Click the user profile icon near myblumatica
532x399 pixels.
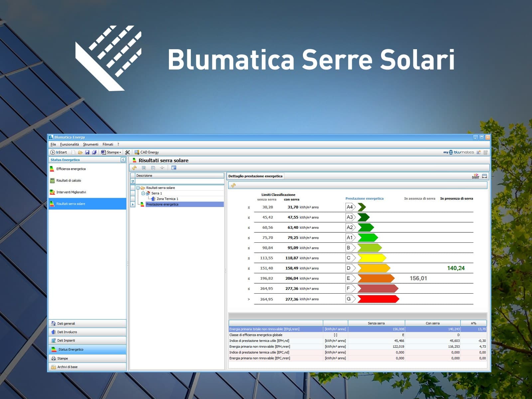point(478,152)
